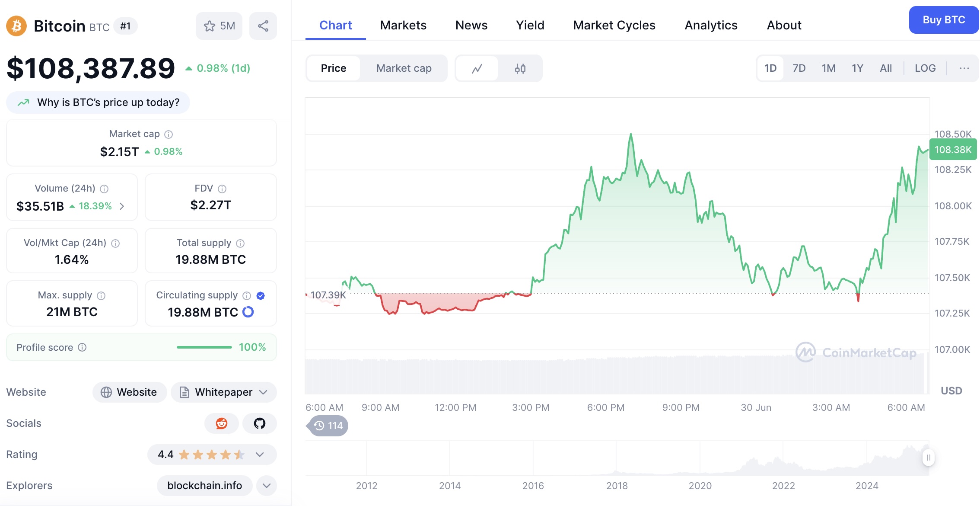Click the 21M BTC max supply value

[72, 312]
